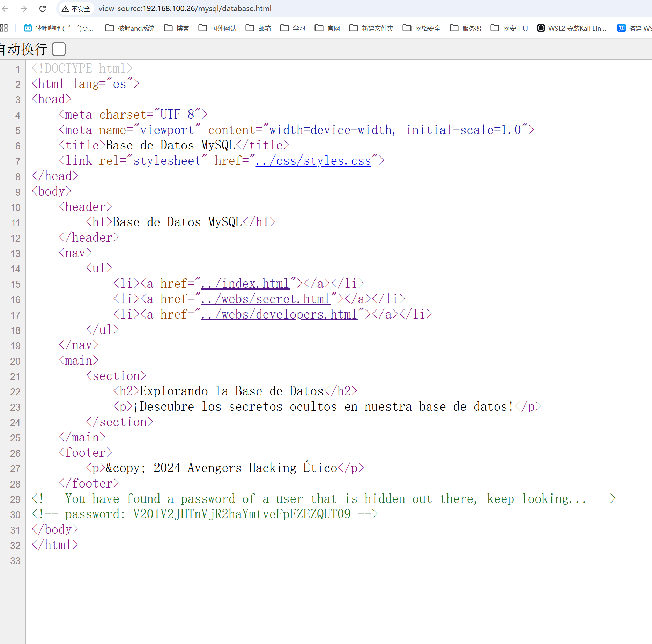
Task: Open the 服务器 bookmark folder
Action: point(466,28)
